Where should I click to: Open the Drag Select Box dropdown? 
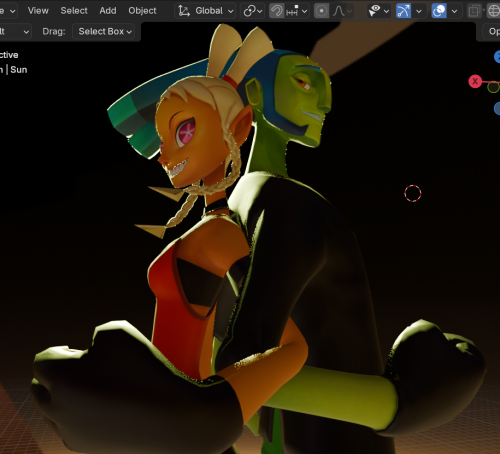click(x=104, y=32)
